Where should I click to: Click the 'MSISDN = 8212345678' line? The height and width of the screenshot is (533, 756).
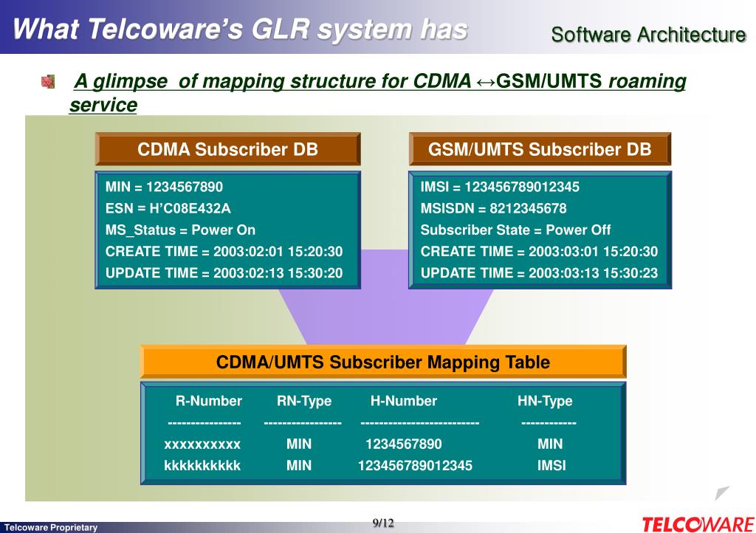tap(493, 208)
